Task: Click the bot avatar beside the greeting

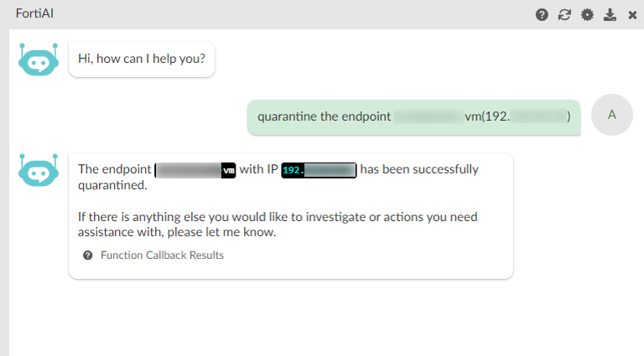Action: pos(38,59)
